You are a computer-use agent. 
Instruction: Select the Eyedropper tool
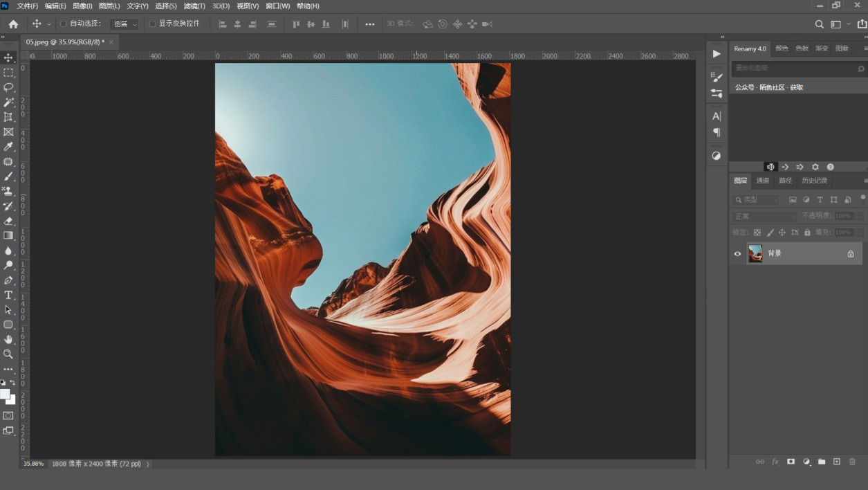pos(8,147)
